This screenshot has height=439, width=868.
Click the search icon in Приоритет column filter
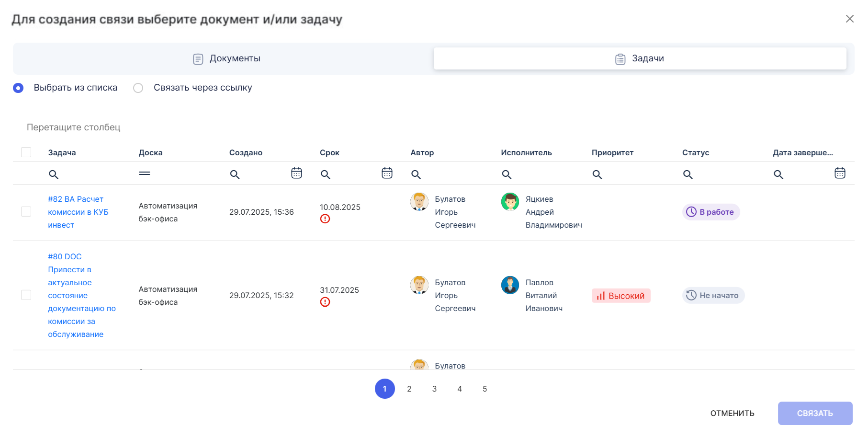597,174
